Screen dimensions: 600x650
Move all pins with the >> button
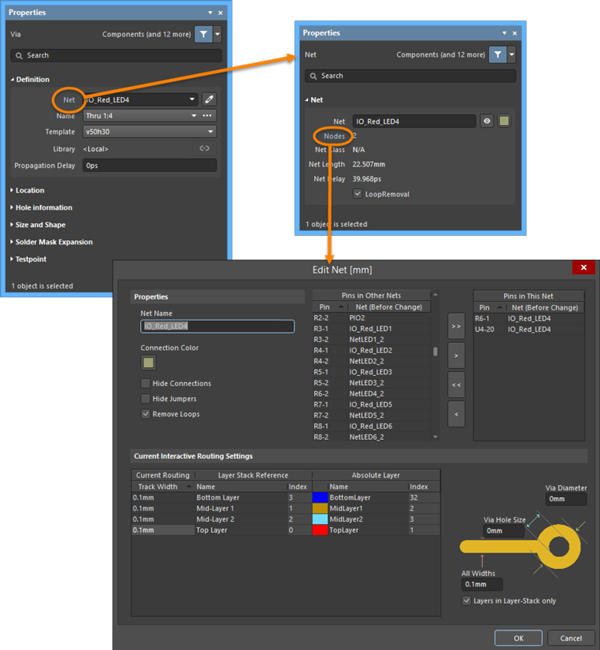[456, 326]
